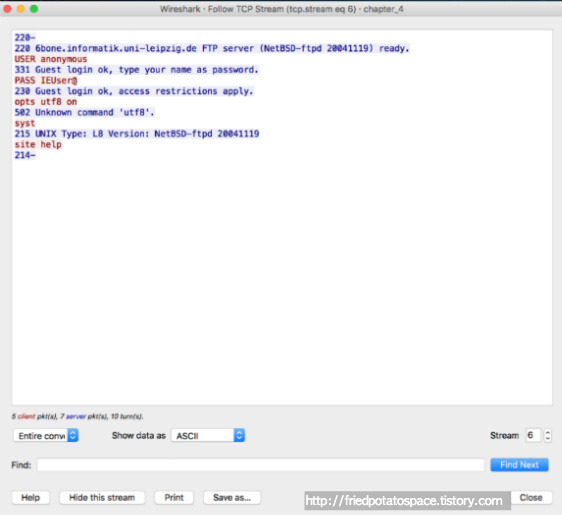Click the first line '220-'
This screenshot has width=562, height=515.
pos(25,38)
